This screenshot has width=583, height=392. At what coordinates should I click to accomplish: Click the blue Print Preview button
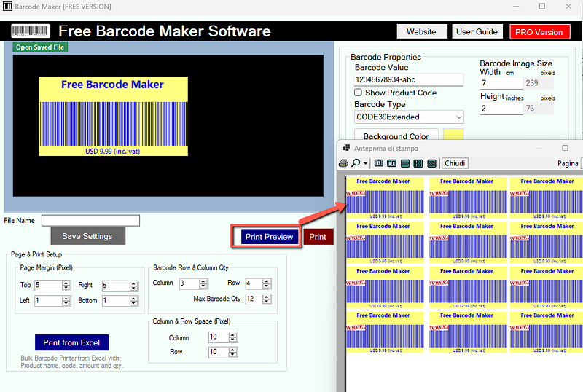click(270, 237)
